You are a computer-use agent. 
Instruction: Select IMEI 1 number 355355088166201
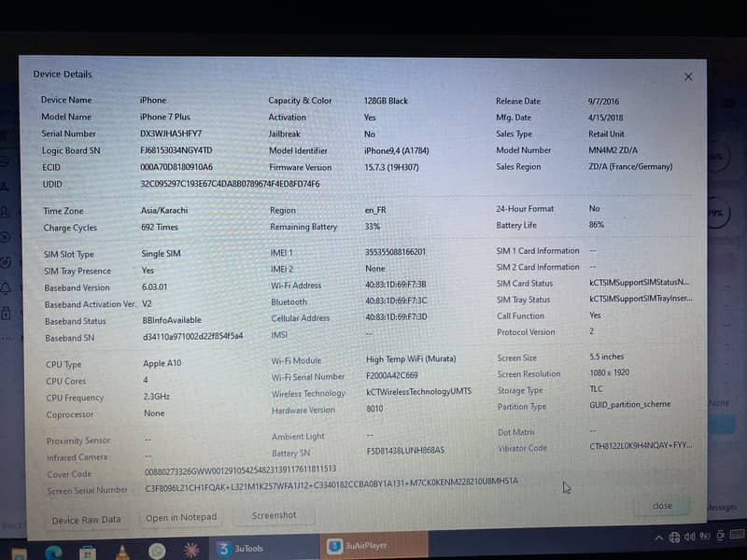pyautogui.click(x=395, y=252)
